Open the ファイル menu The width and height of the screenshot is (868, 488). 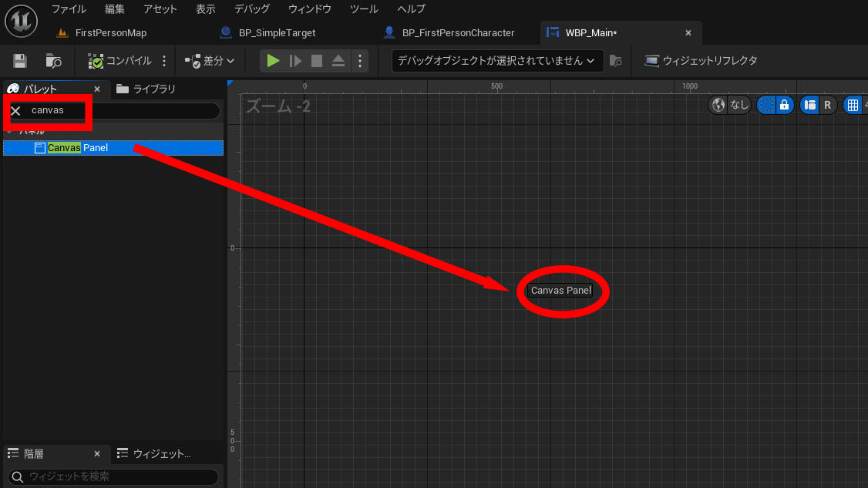(69, 8)
